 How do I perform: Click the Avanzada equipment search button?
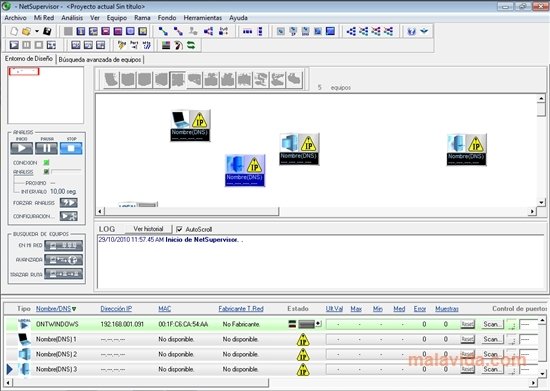(63, 260)
